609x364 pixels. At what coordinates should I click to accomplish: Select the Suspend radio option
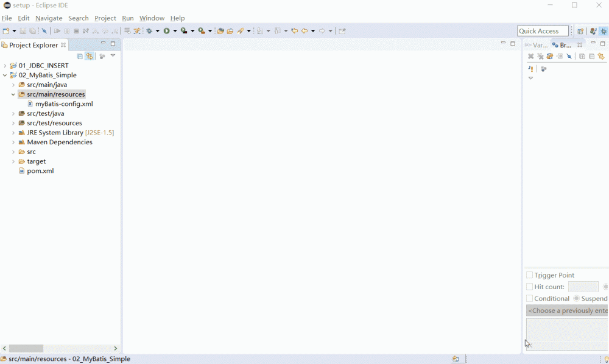[x=576, y=298]
